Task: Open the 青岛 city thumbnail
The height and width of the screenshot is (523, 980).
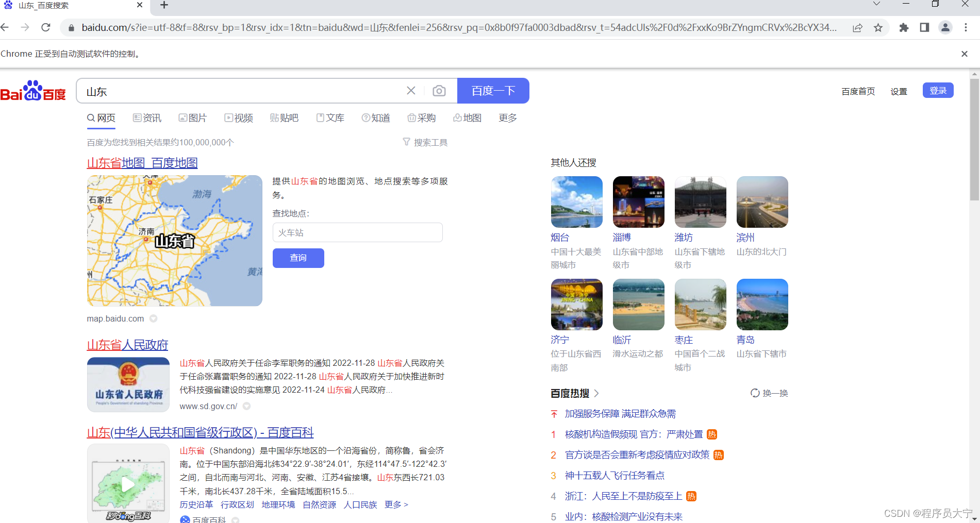Action: tap(762, 305)
